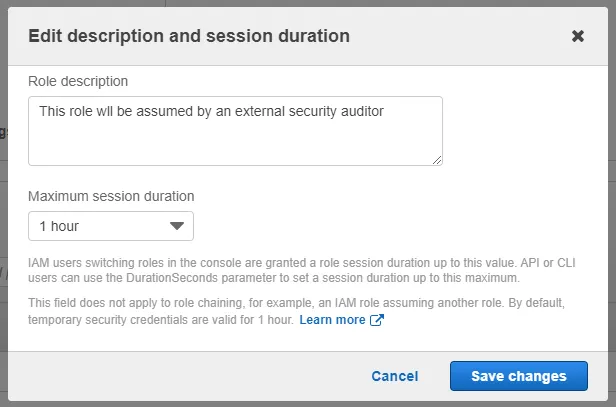Open the Learn more link
Viewport: 616px width, 407px height.
tap(332, 320)
